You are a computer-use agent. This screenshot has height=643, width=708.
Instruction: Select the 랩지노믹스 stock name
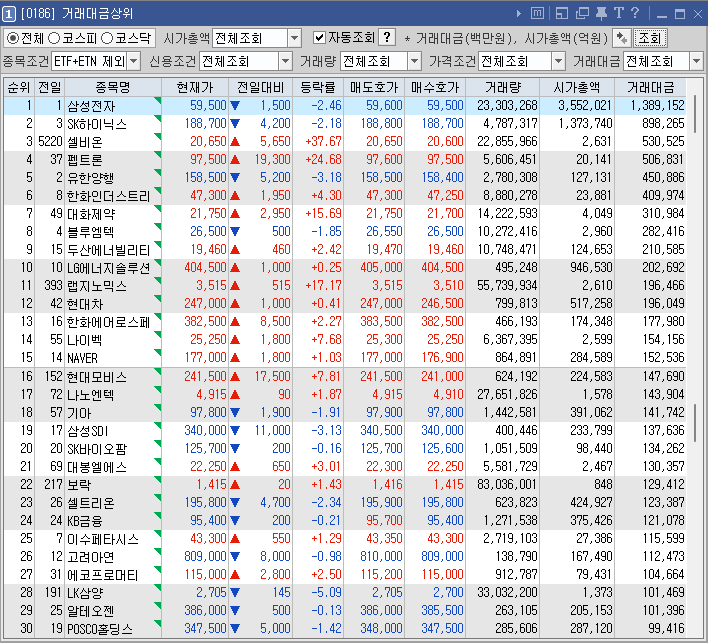point(97,286)
